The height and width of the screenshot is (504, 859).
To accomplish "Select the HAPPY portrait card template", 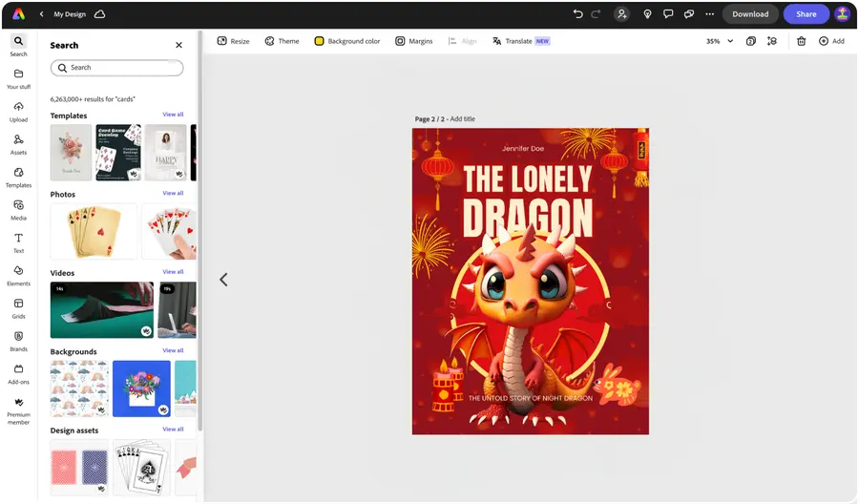I will (x=166, y=153).
